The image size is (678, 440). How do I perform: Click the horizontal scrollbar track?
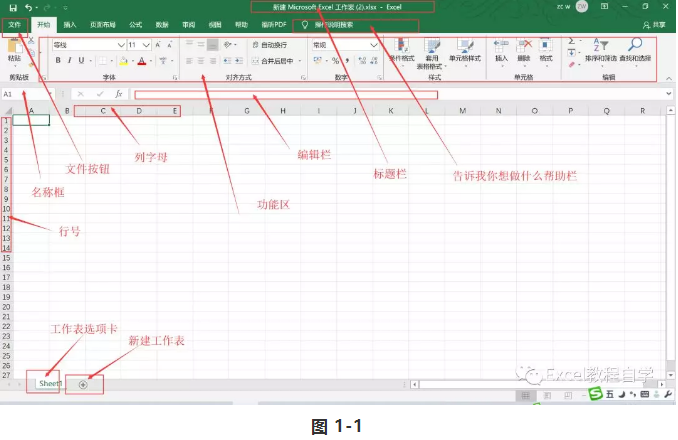[537, 384]
